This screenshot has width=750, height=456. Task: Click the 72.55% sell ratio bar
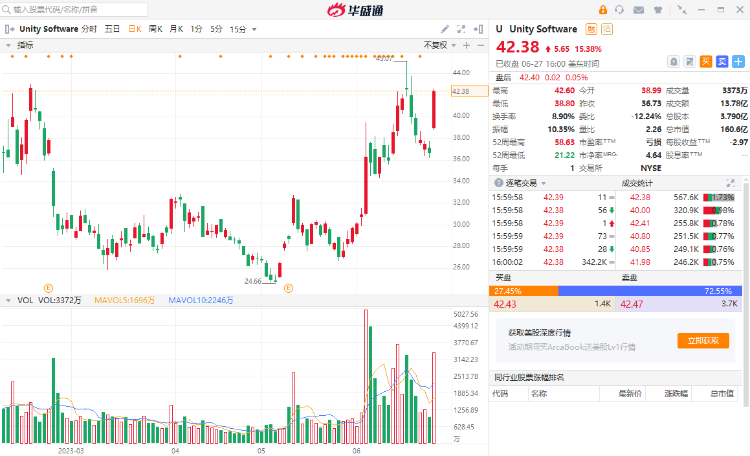pos(650,291)
